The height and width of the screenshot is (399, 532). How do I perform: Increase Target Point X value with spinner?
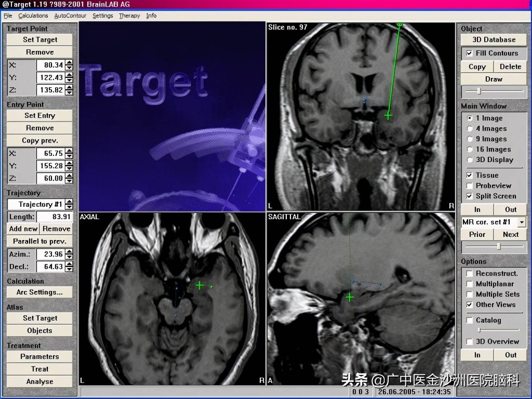coord(69,63)
